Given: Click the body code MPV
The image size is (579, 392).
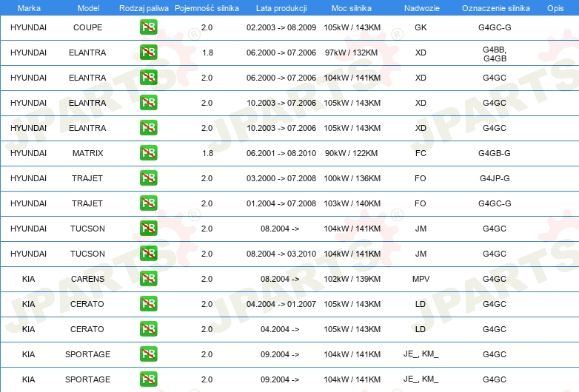Looking at the screenshot, I should point(421,279).
